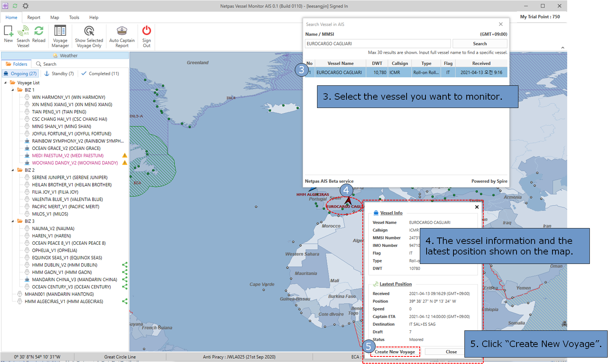Screen dimensions: 608x364
Task: Click Create New Voyage button
Action: (x=395, y=352)
